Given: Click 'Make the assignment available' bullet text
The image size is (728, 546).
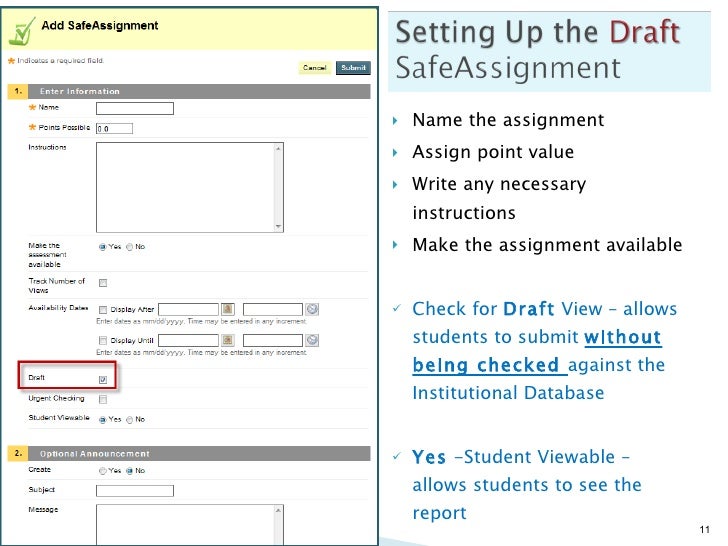Looking at the screenshot, I should coord(547,245).
